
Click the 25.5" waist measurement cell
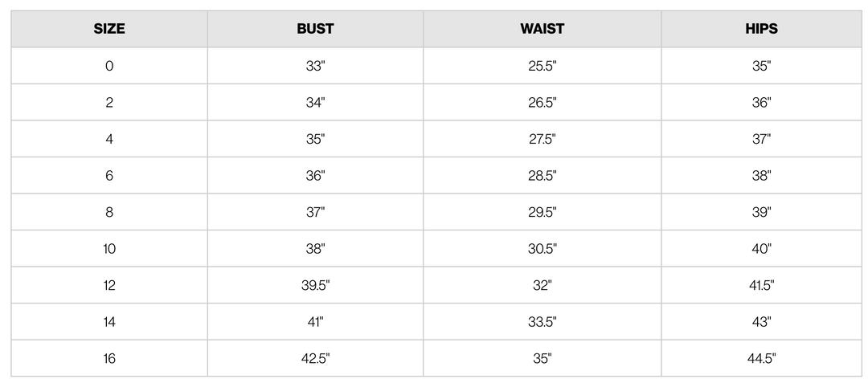click(x=542, y=66)
